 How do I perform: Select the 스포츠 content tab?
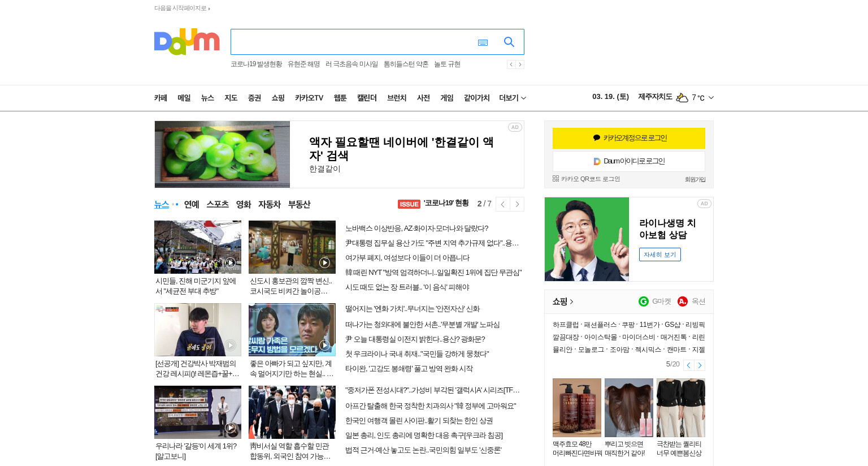(218, 204)
